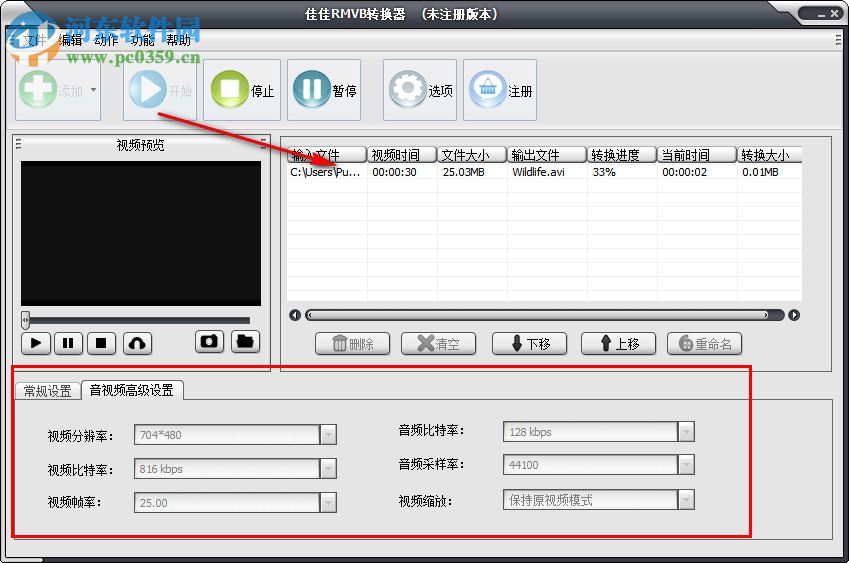849x563 pixels.
Task: Click the 输入文件 column header
Action: click(326, 155)
